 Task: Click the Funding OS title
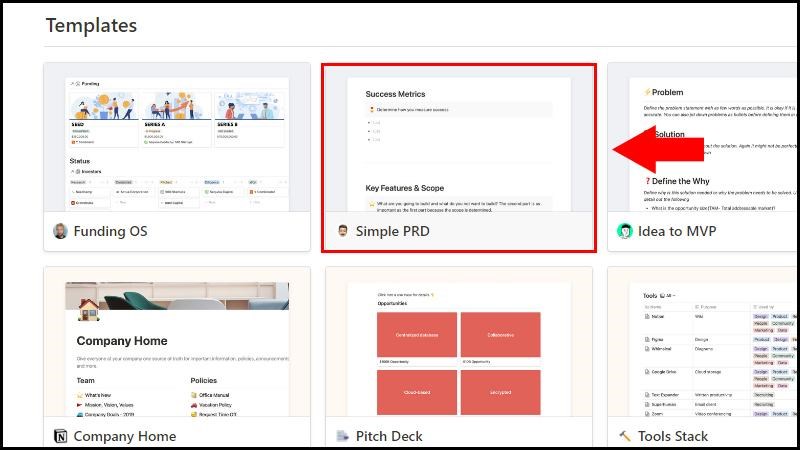[x=110, y=231]
